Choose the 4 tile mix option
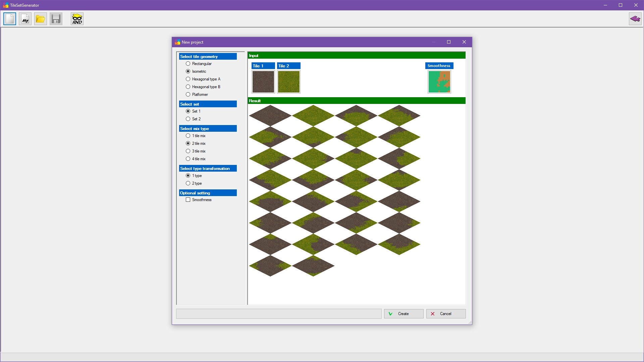Screen dimensions: 644x362 188,159
